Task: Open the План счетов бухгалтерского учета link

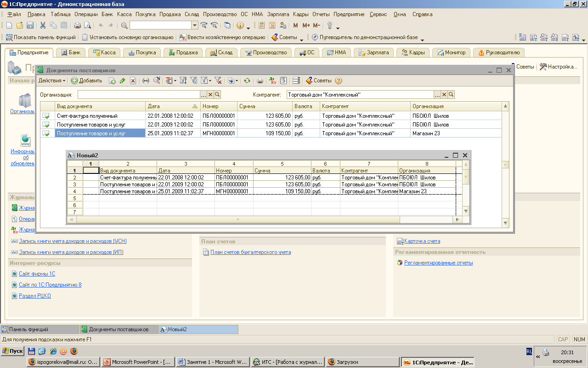Action: coord(250,252)
